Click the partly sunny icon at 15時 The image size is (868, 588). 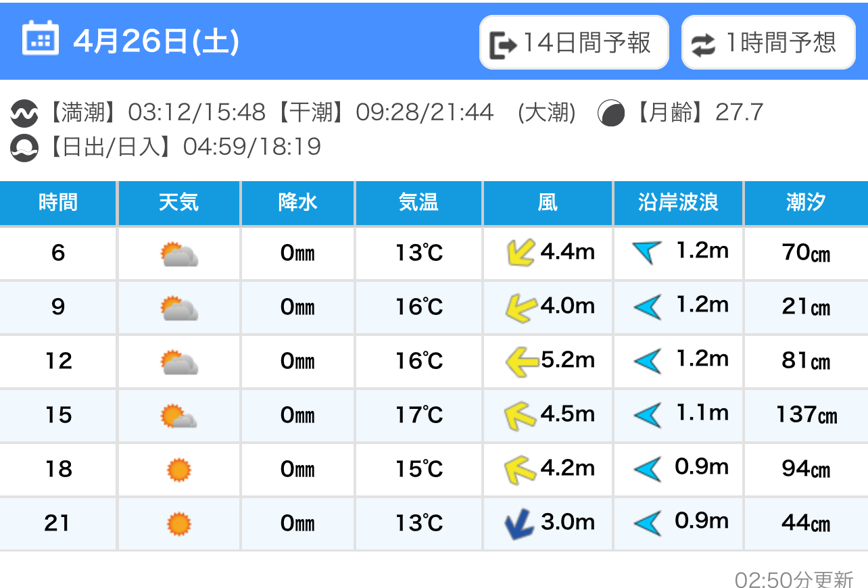pos(179,416)
